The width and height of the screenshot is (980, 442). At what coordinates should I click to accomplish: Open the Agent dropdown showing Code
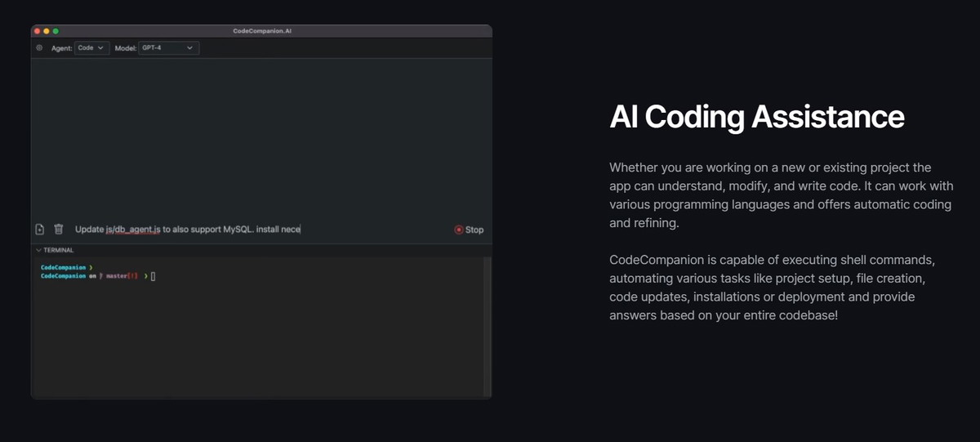[x=92, y=48]
